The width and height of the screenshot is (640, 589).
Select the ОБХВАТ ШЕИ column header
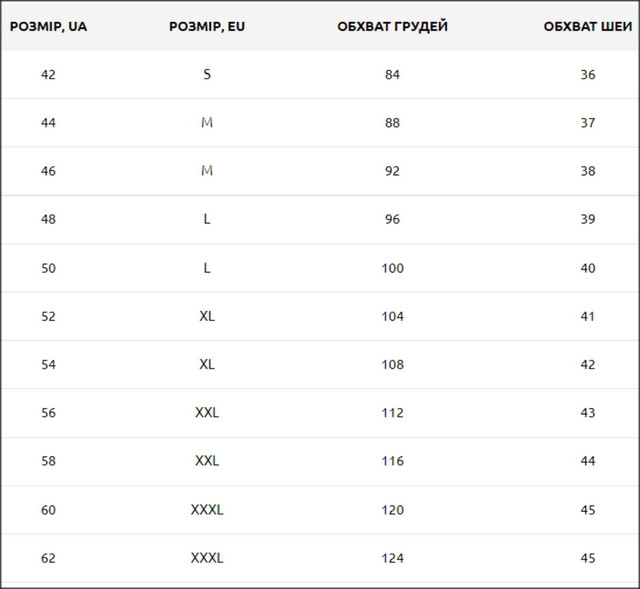588,26
